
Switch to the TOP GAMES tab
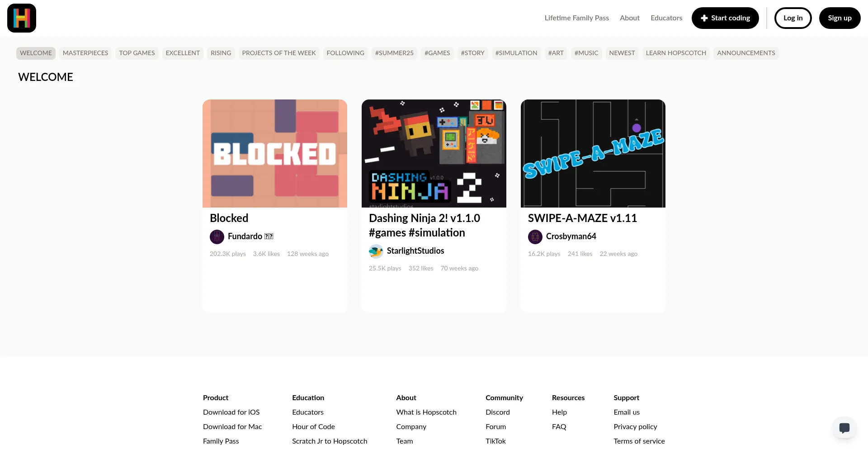[137, 53]
